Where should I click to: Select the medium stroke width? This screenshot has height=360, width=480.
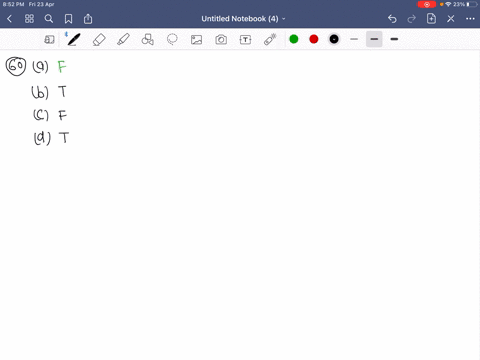(x=374, y=39)
